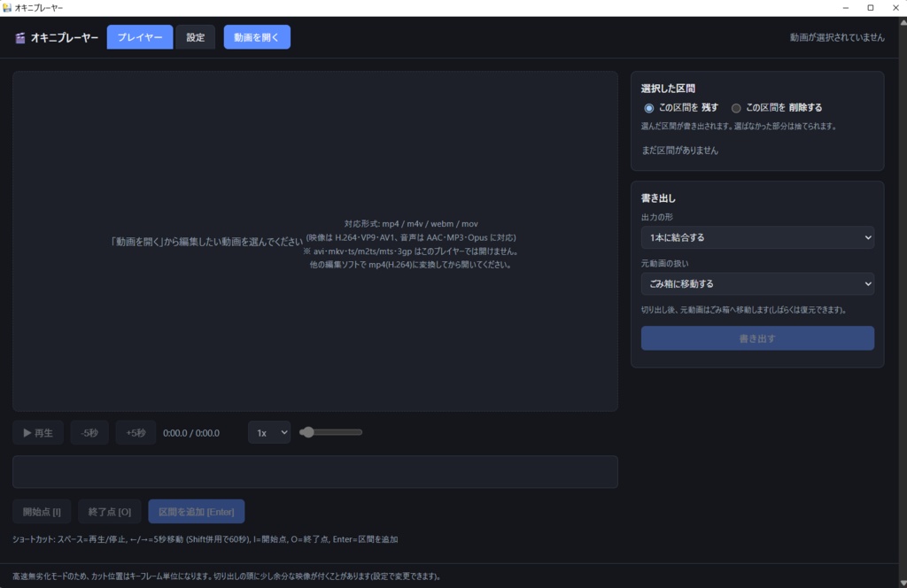Click 区間を追加 [Enter] button
Image resolution: width=907 pixels, height=588 pixels.
[196, 512]
